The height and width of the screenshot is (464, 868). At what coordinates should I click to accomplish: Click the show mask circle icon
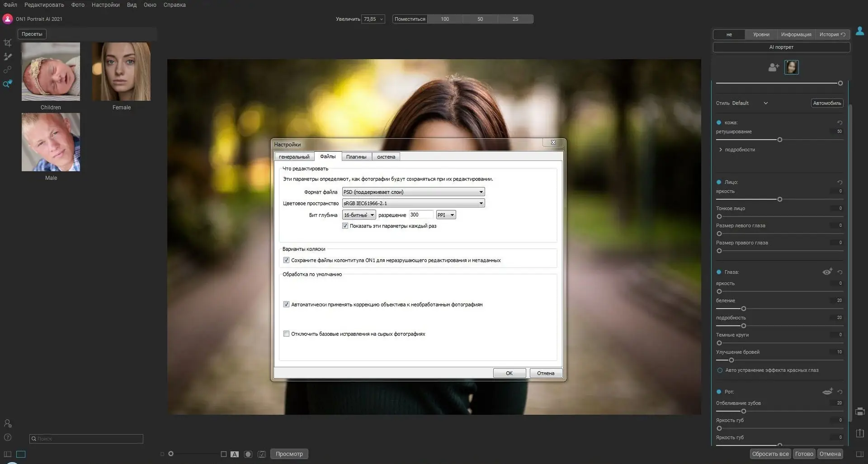[248, 454]
